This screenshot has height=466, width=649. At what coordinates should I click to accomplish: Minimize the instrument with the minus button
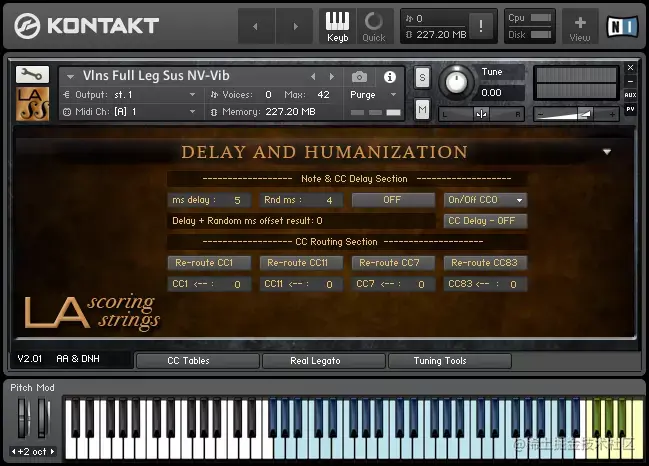point(630,81)
